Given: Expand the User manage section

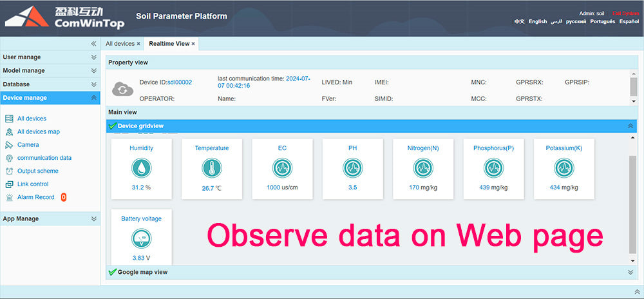Looking at the screenshot, I should coord(94,57).
